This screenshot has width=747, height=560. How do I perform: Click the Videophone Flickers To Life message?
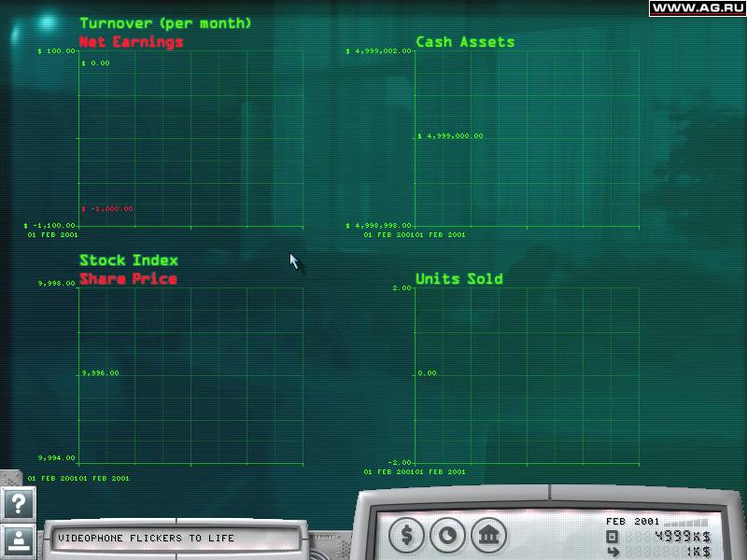pos(146,539)
